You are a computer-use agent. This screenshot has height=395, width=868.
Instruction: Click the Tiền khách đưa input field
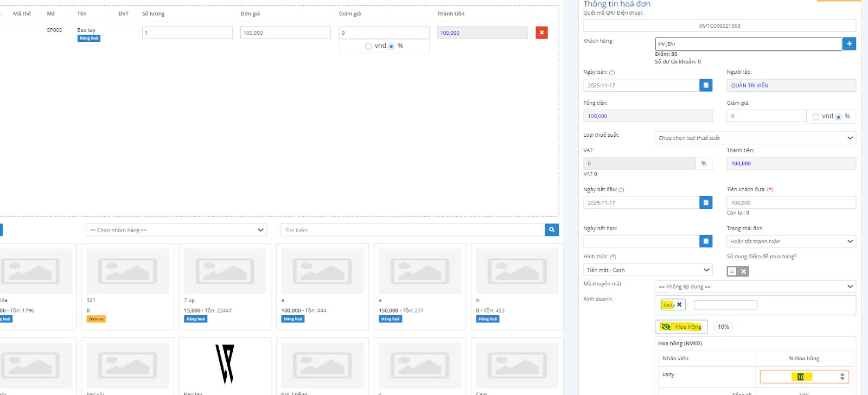[790, 203]
